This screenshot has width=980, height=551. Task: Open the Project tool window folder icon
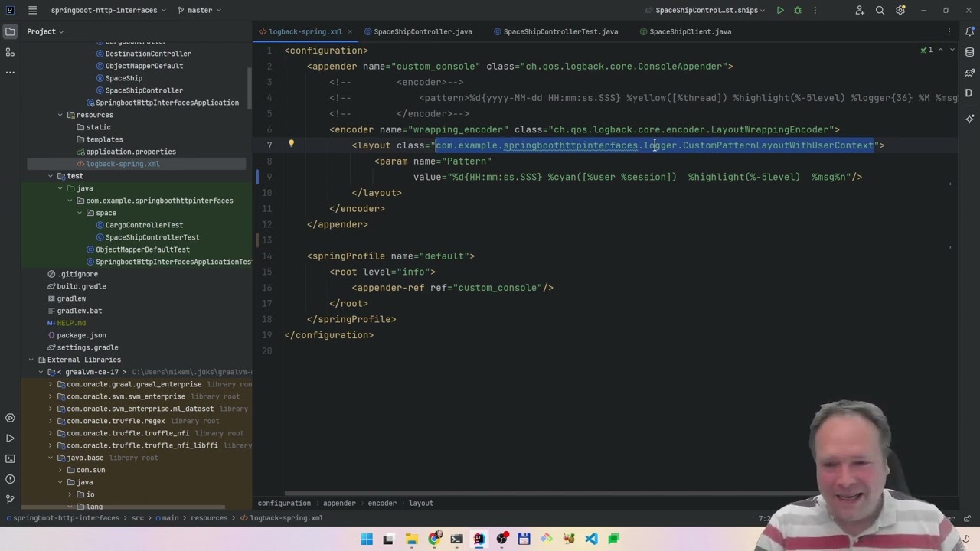click(10, 31)
